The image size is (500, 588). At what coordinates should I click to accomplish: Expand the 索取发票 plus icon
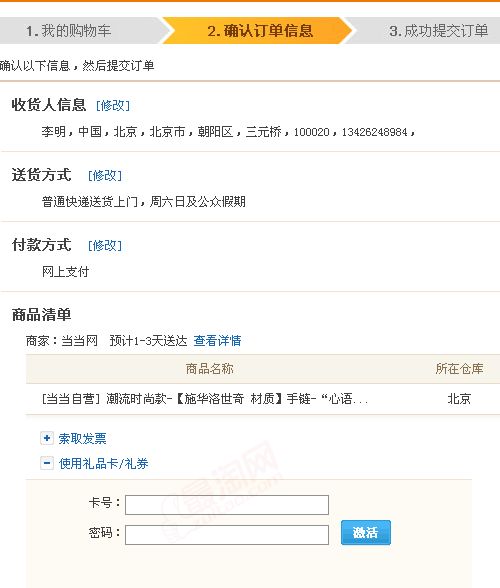(47, 438)
